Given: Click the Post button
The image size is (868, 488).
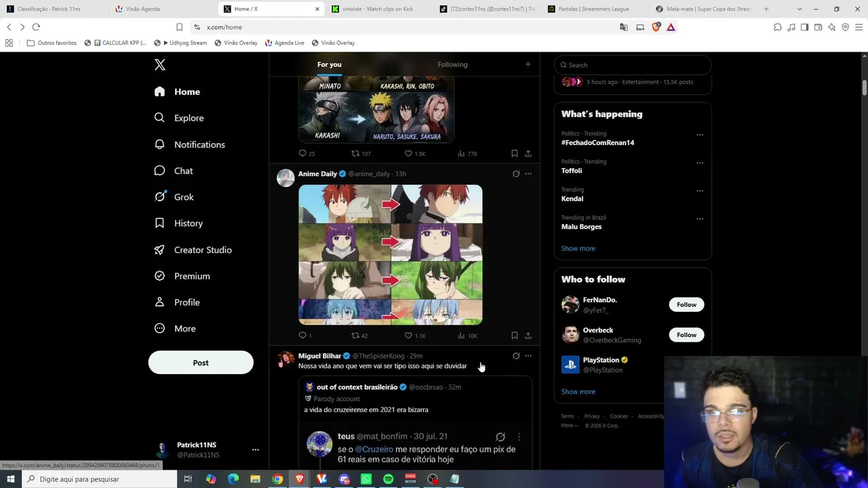Looking at the screenshot, I should pos(201,363).
